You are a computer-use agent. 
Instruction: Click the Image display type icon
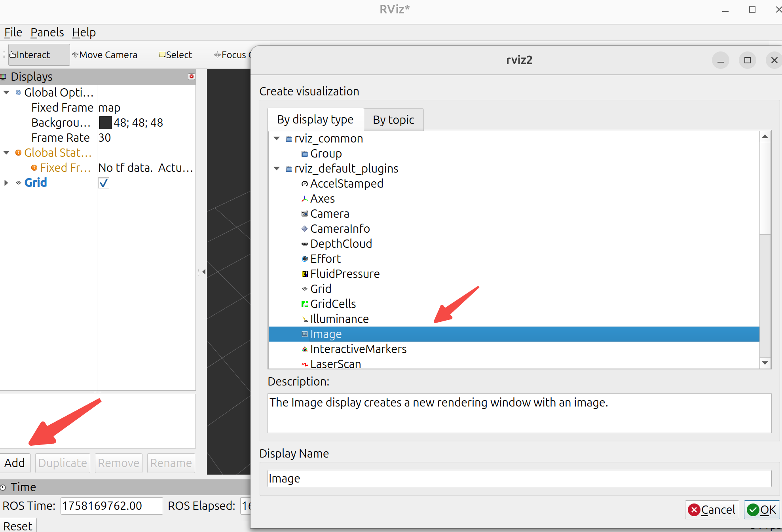(304, 334)
